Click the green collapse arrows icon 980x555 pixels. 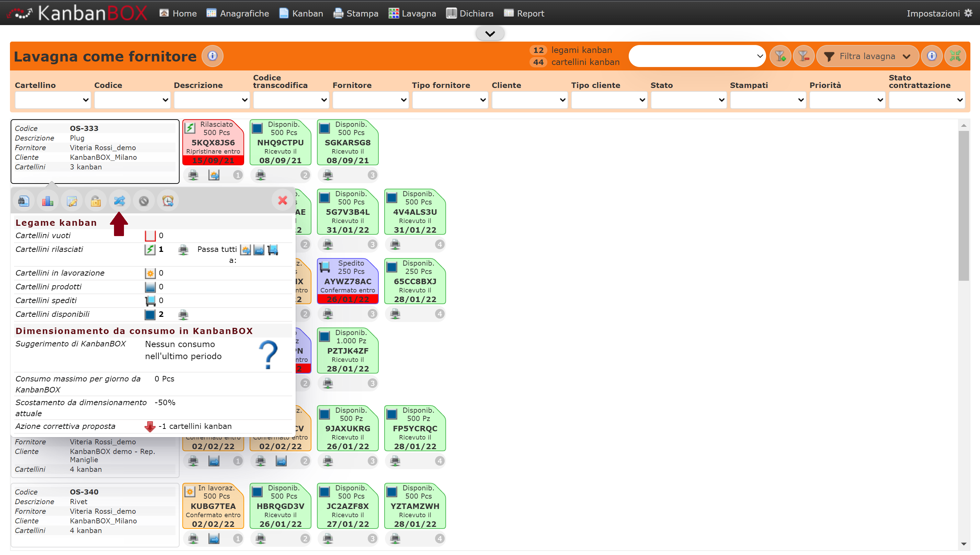tap(955, 56)
